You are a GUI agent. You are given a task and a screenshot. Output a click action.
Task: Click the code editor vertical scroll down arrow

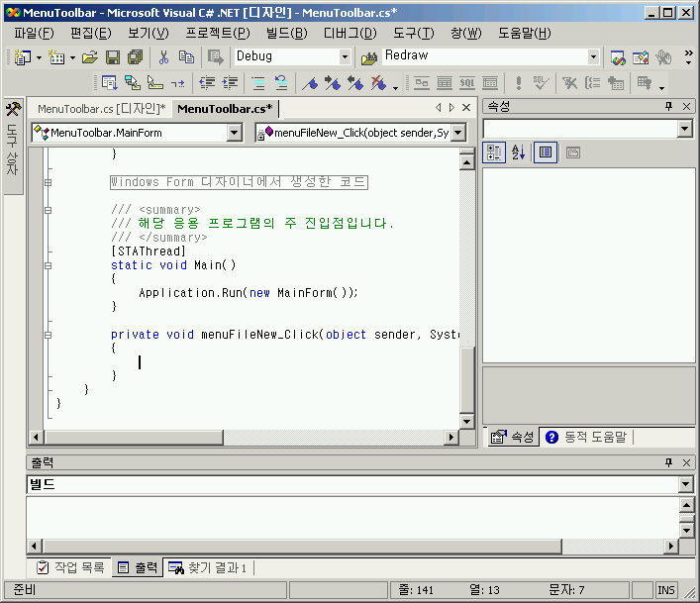click(467, 421)
